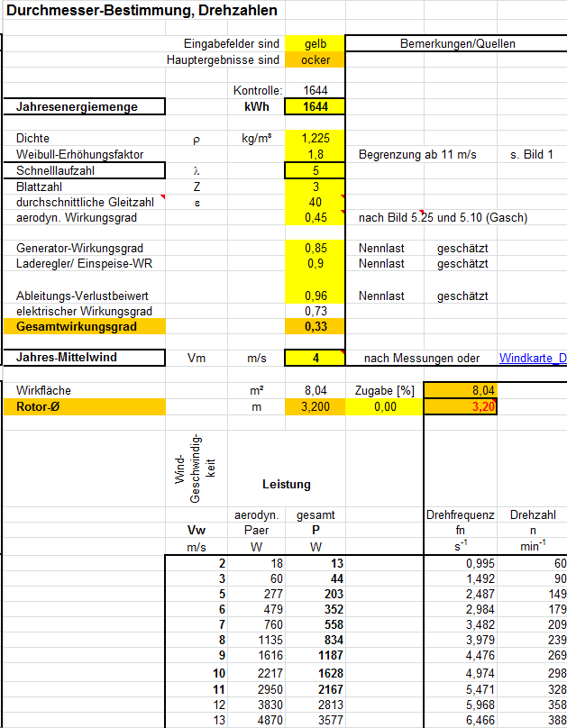Select the Weibull-Erhöhungsfaktor value 1,8
567x728 pixels.
pyautogui.click(x=315, y=154)
